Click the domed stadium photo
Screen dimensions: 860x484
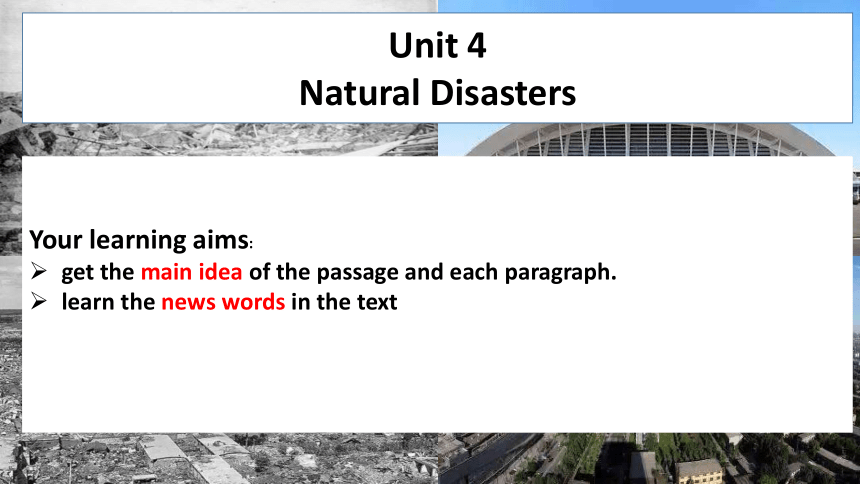coord(647,140)
